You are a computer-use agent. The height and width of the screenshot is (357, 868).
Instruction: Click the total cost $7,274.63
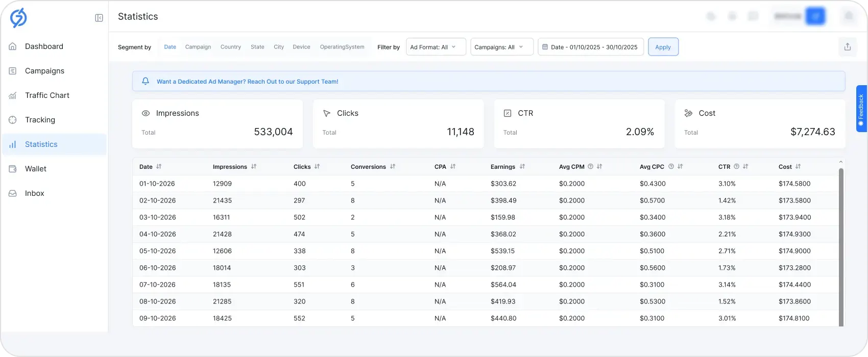813,132
